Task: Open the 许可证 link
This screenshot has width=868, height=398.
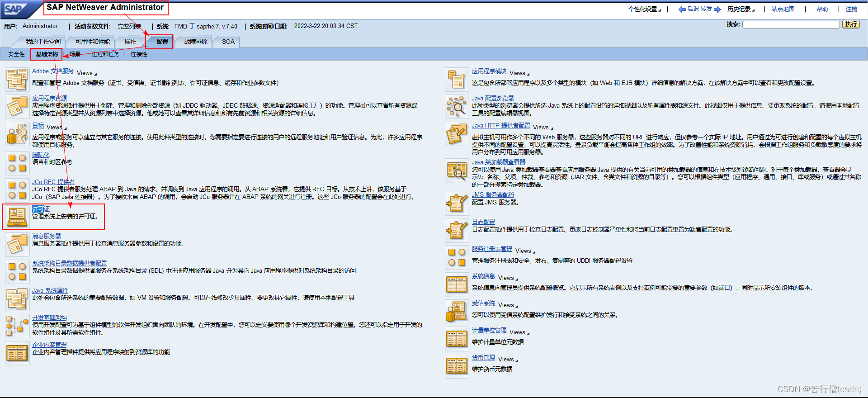Action: click(x=41, y=209)
